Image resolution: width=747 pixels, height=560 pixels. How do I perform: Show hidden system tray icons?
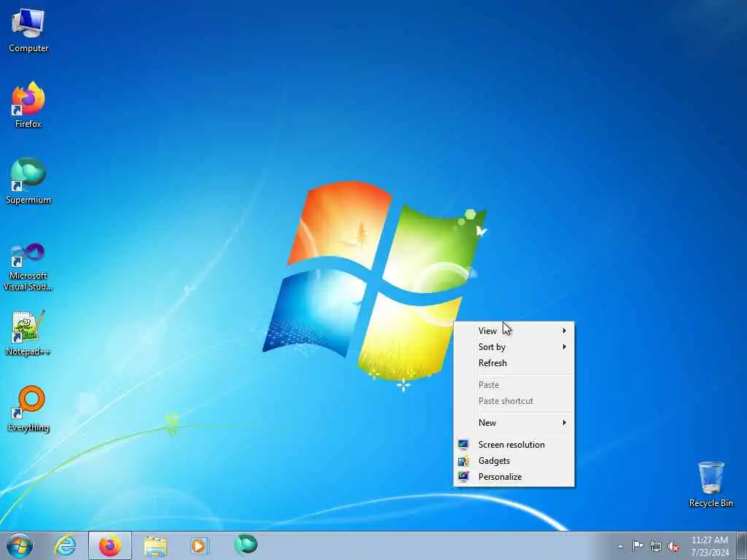click(x=620, y=547)
